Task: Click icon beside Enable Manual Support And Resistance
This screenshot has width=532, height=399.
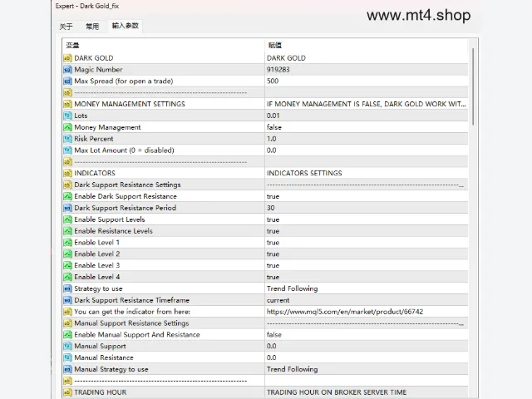Action: [x=67, y=335]
